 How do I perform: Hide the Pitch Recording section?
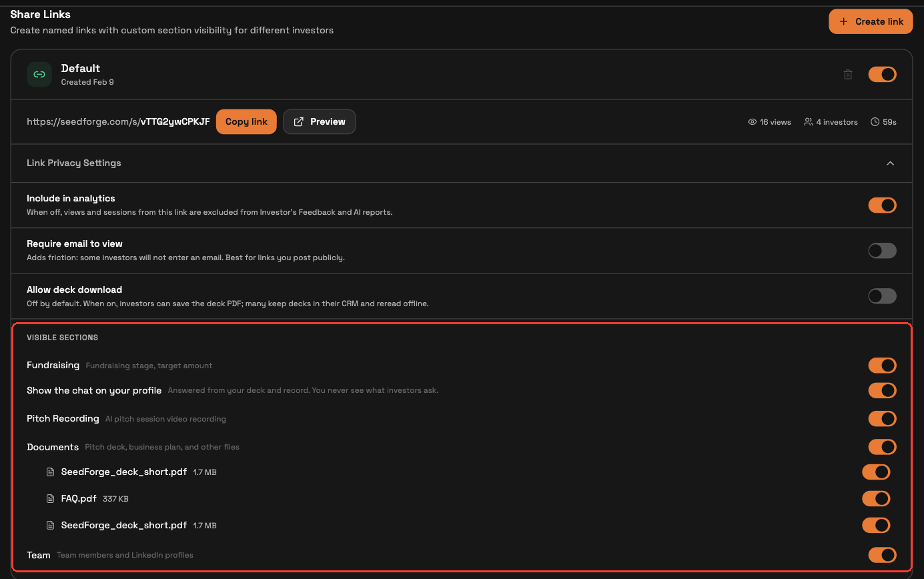(882, 419)
